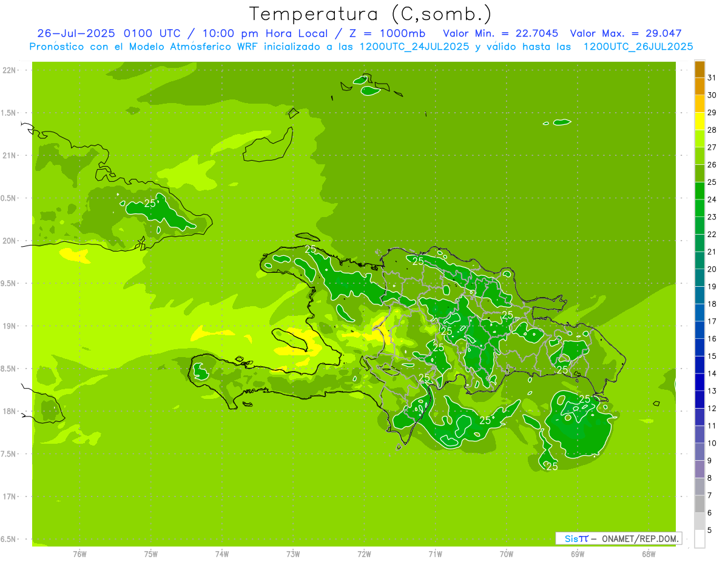This screenshot has width=728, height=562.
Task: Click the 'Temperatura (C,somb.)' title
Action: 371,13
